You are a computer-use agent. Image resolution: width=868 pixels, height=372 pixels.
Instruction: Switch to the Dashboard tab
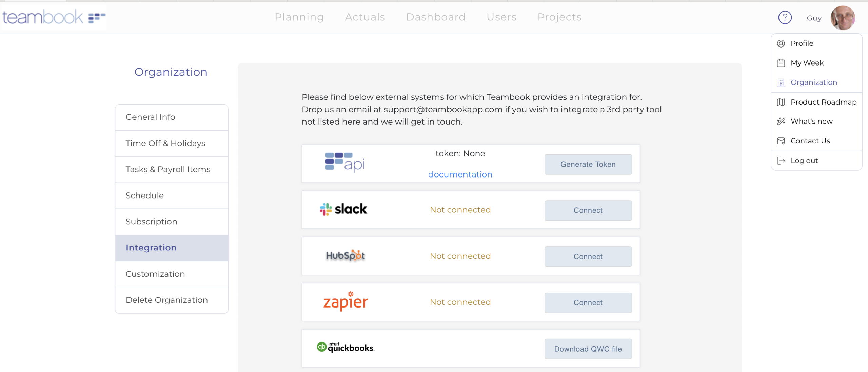point(436,17)
